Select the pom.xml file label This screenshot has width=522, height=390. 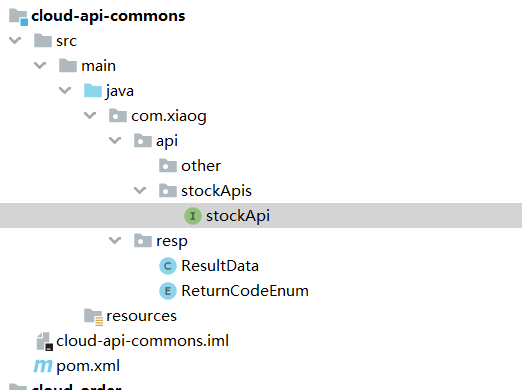click(x=88, y=366)
